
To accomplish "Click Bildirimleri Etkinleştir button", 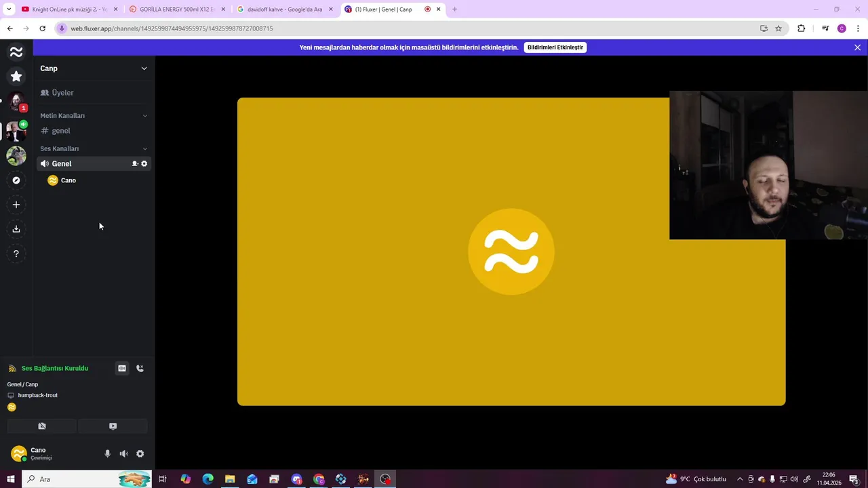I will coord(555,47).
